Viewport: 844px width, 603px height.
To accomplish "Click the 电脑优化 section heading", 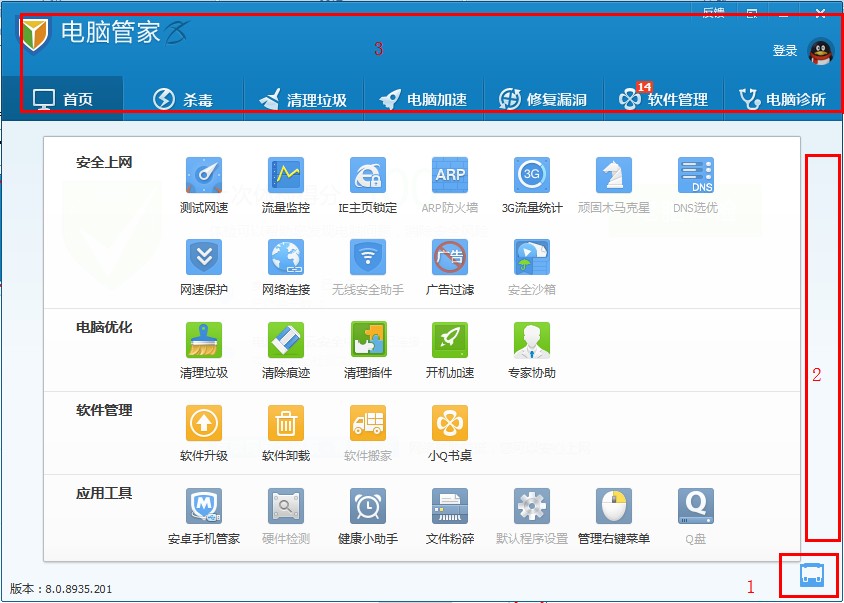I will 104,327.
